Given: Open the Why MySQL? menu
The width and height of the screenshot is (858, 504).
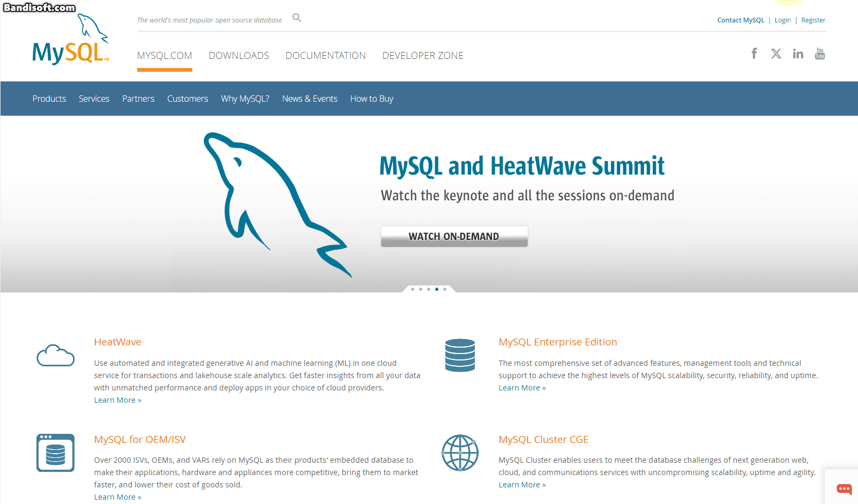Looking at the screenshot, I should coord(245,99).
